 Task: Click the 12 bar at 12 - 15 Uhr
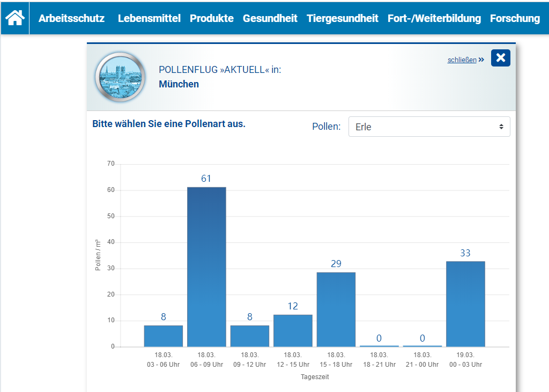click(293, 331)
